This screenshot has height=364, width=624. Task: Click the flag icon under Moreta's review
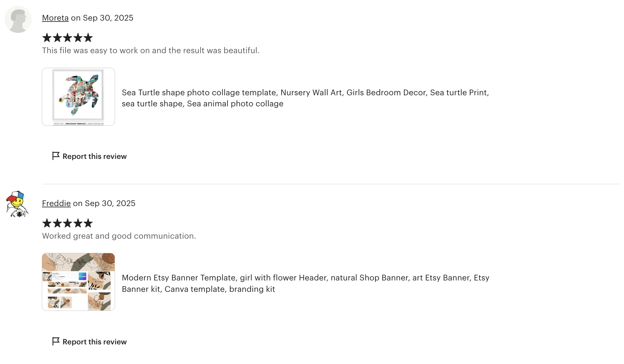[x=56, y=156]
